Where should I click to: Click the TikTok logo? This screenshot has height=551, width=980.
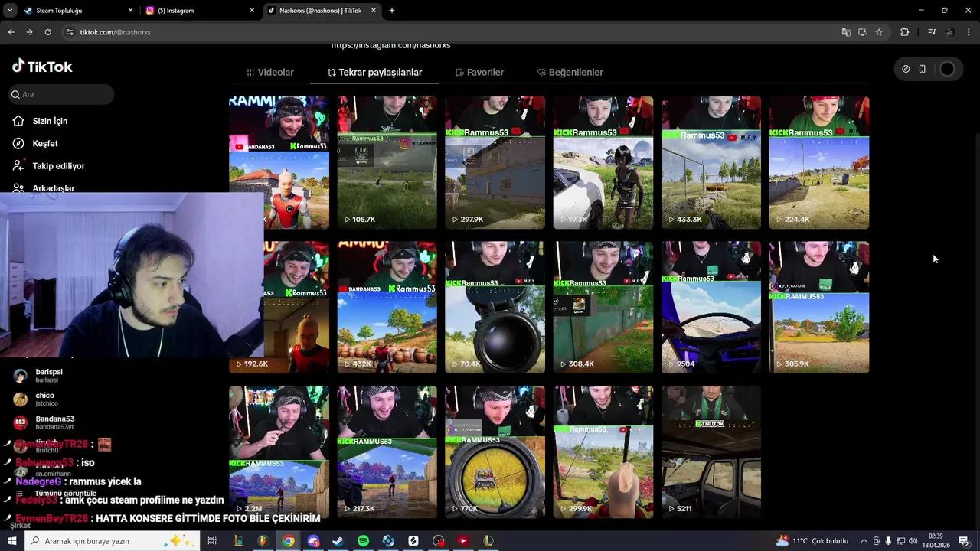click(x=42, y=67)
